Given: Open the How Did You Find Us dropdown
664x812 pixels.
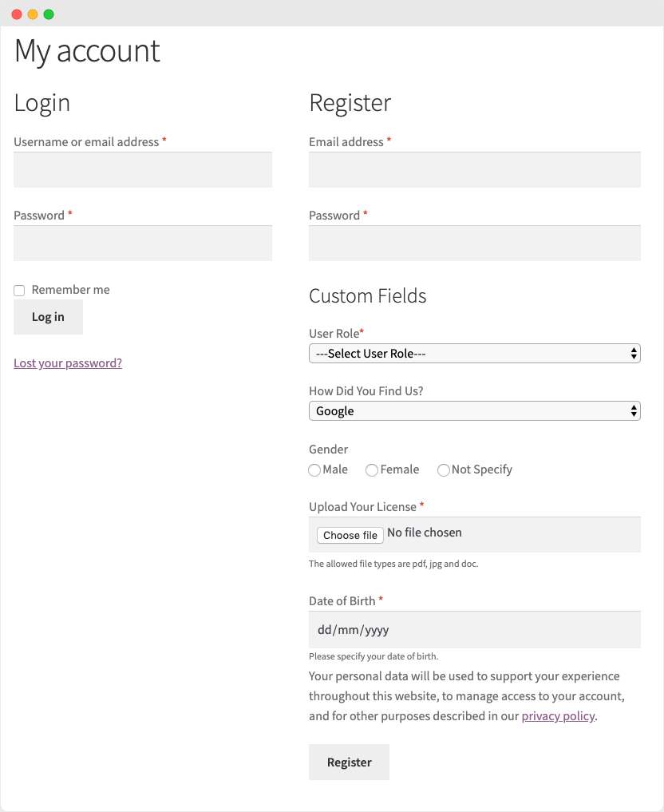Looking at the screenshot, I should [x=475, y=410].
